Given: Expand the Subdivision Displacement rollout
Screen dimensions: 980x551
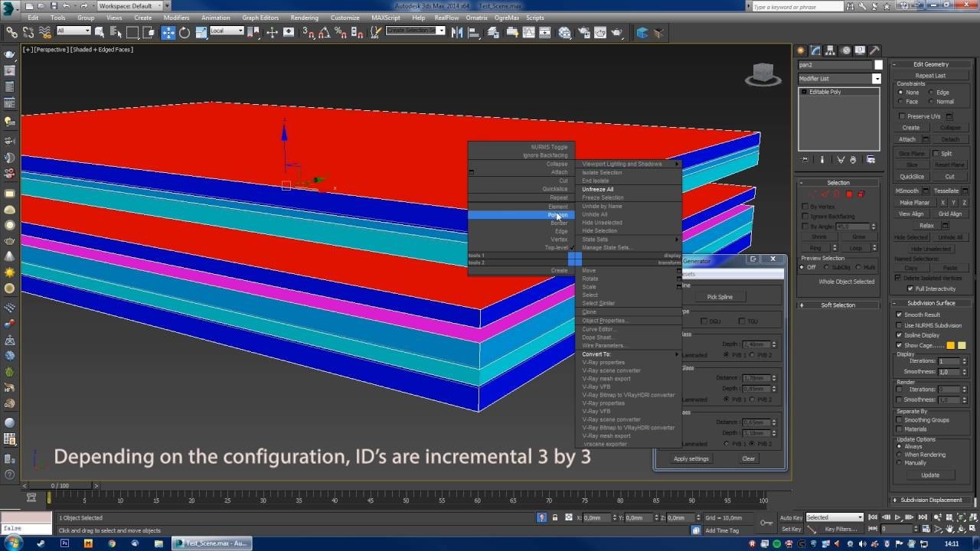Looking at the screenshot, I should (x=930, y=500).
